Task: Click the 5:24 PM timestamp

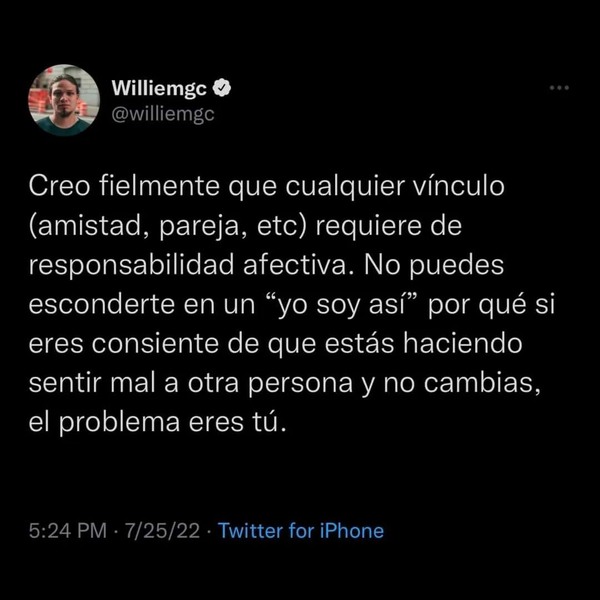Action: click(68, 531)
